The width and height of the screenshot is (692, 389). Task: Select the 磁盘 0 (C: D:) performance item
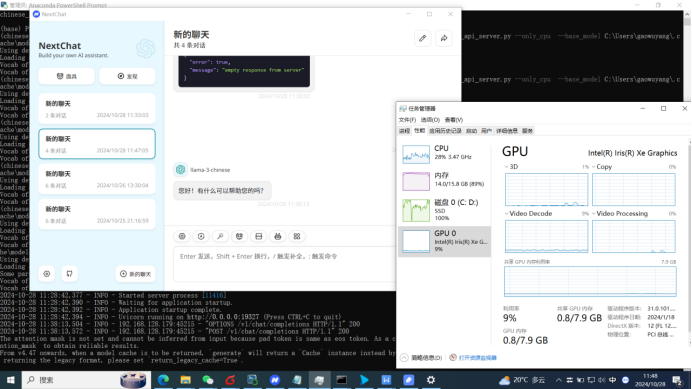coord(444,210)
